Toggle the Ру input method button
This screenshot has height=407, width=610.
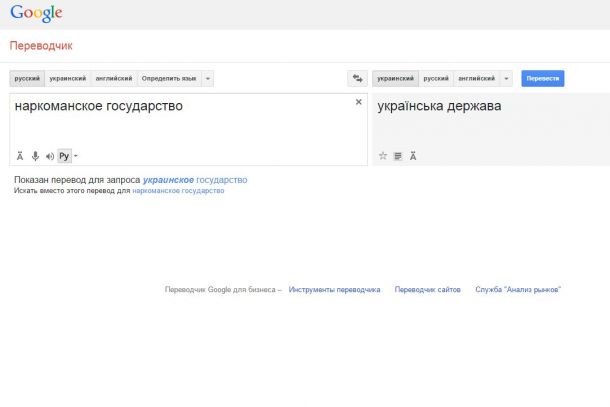tap(64, 156)
